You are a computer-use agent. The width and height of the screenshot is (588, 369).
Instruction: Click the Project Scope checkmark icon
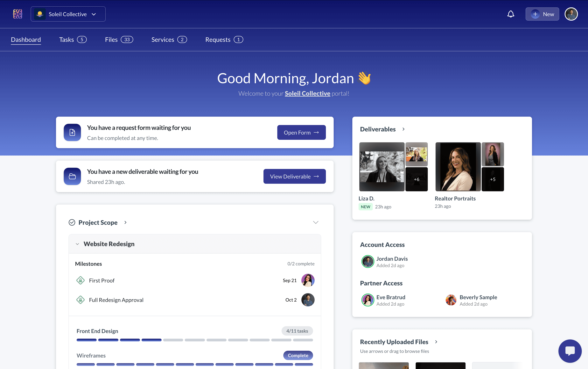[72, 222]
